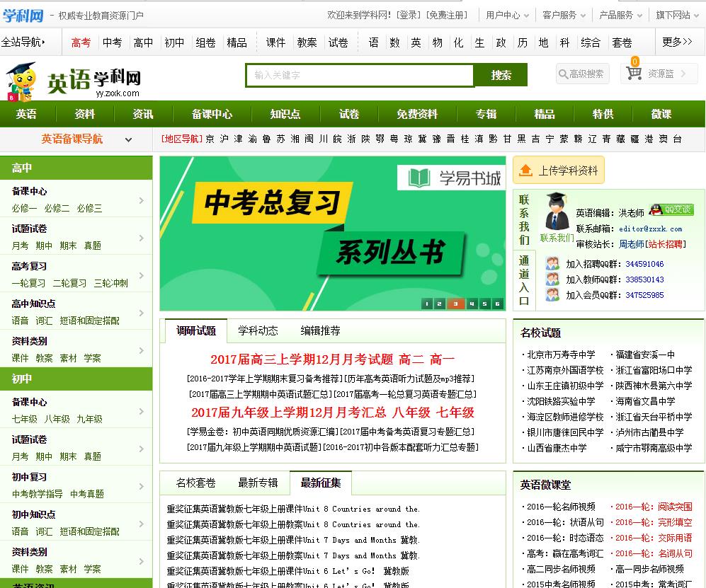This screenshot has width=706, height=588.
Task: Click the editor avatar 联系我们 image
Action: point(556,212)
